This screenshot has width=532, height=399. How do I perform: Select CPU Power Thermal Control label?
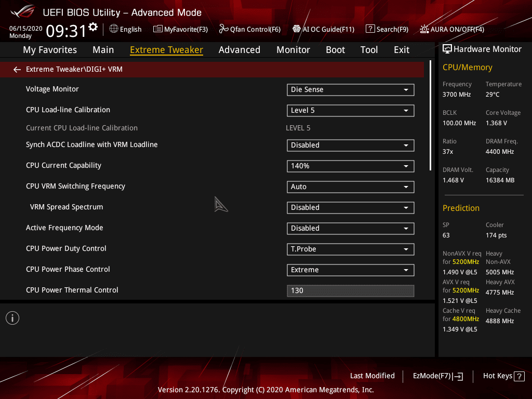(72, 290)
